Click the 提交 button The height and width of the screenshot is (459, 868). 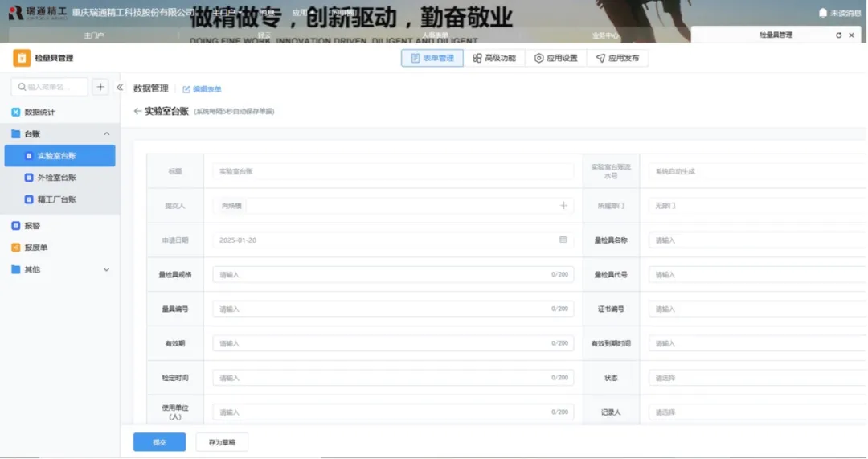point(159,442)
